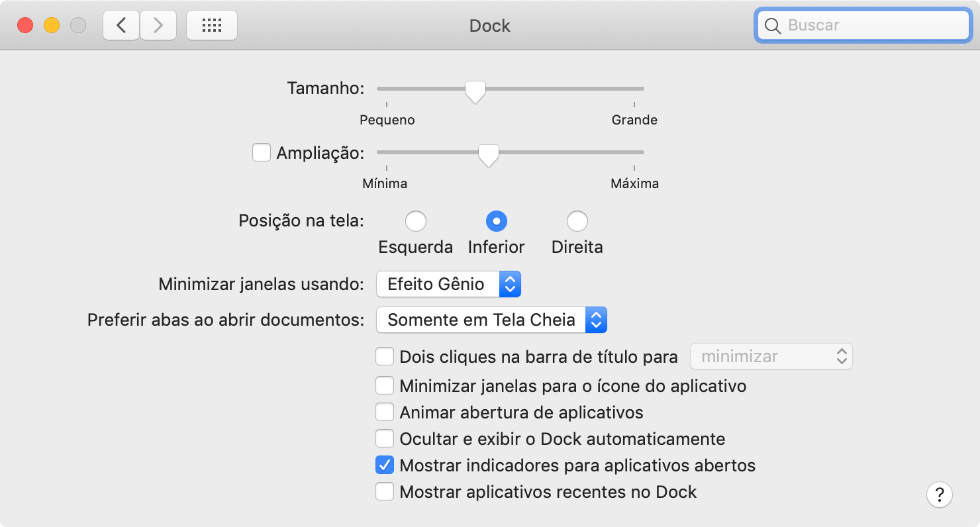Select the Esquerda position radio button
The width and height of the screenshot is (980, 527).
coord(416,220)
